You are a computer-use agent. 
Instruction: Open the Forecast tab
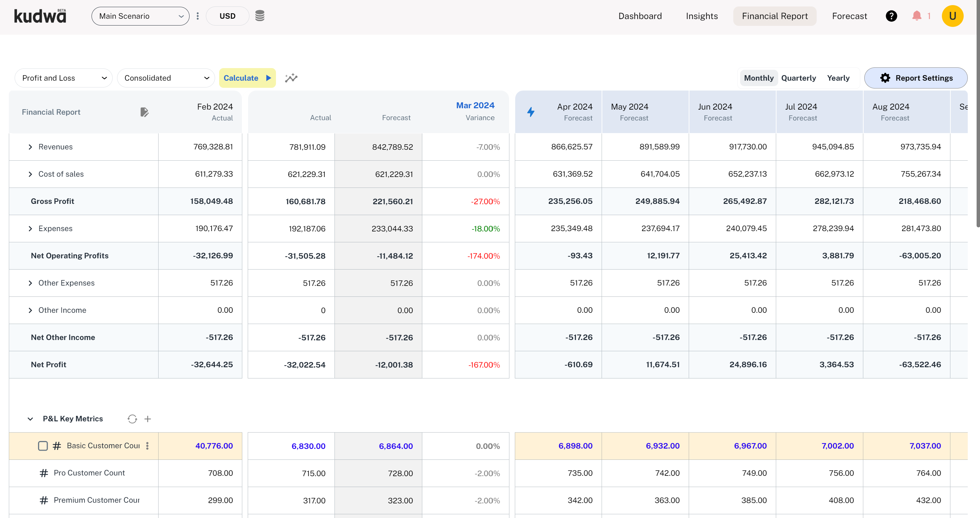click(849, 16)
